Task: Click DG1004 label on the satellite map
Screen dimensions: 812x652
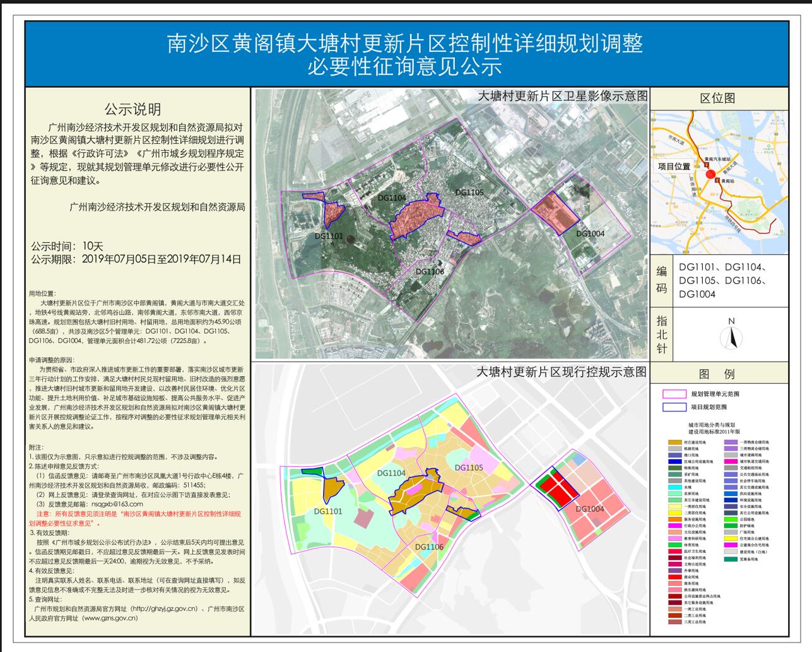Action: click(x=590, y=234)
